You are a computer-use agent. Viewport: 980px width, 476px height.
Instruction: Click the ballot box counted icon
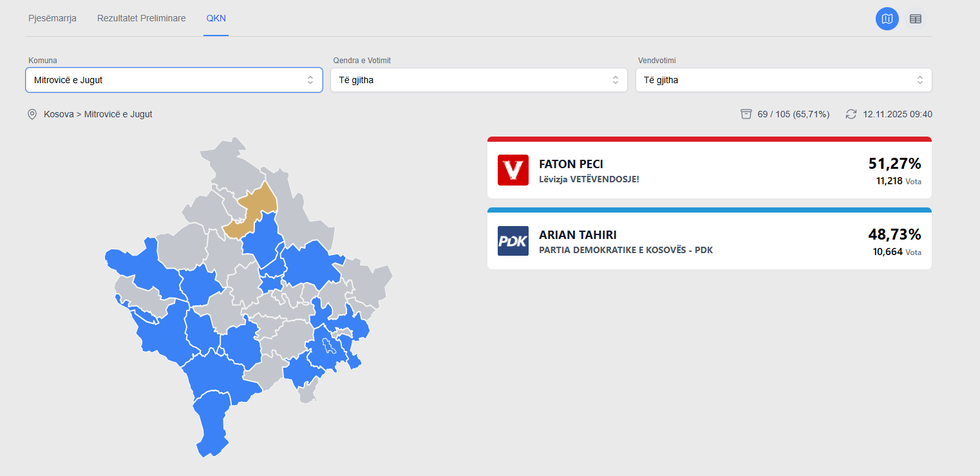click(746, 114)
